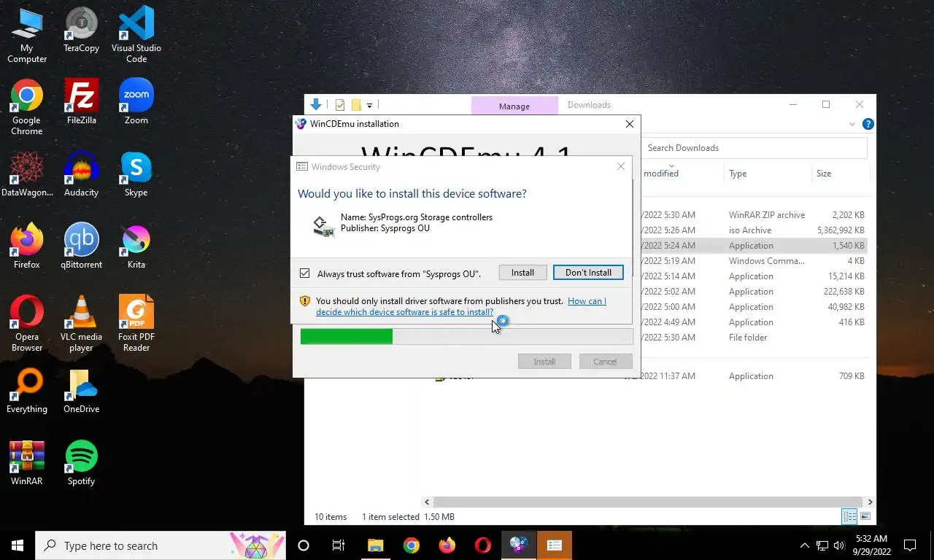
Task: Switch Explorer to large icons view
Action: (865, 516)
